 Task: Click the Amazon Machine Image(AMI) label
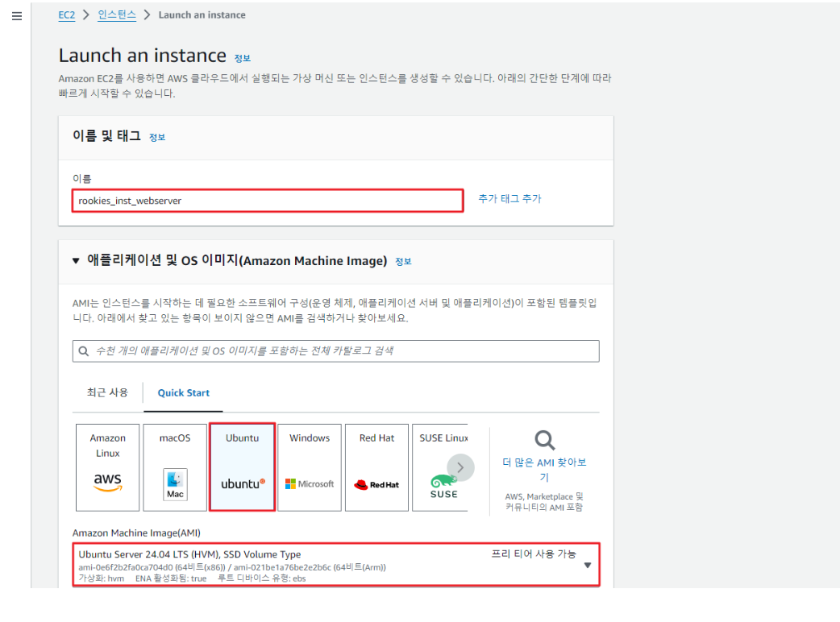tap(136, 533)
